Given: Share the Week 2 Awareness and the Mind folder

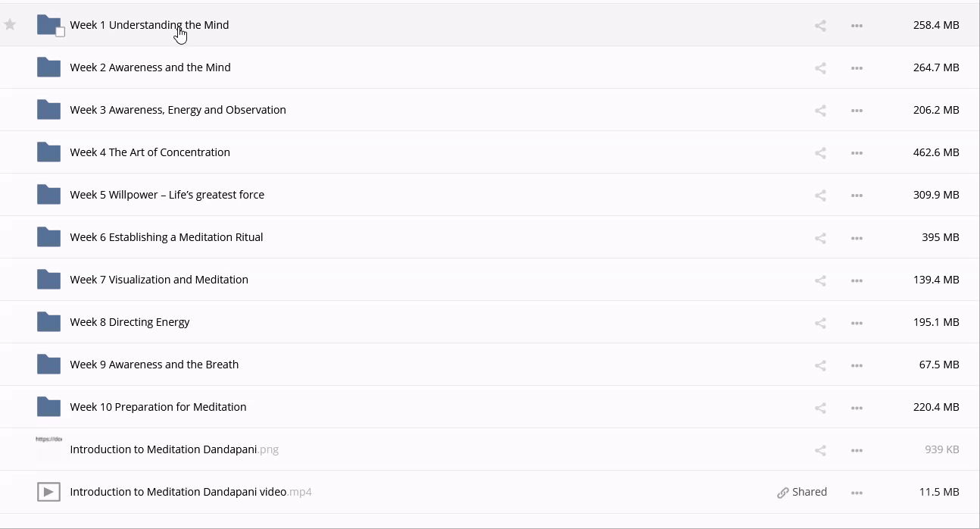Looking at the screenshot, I should (x=820, y=68).
